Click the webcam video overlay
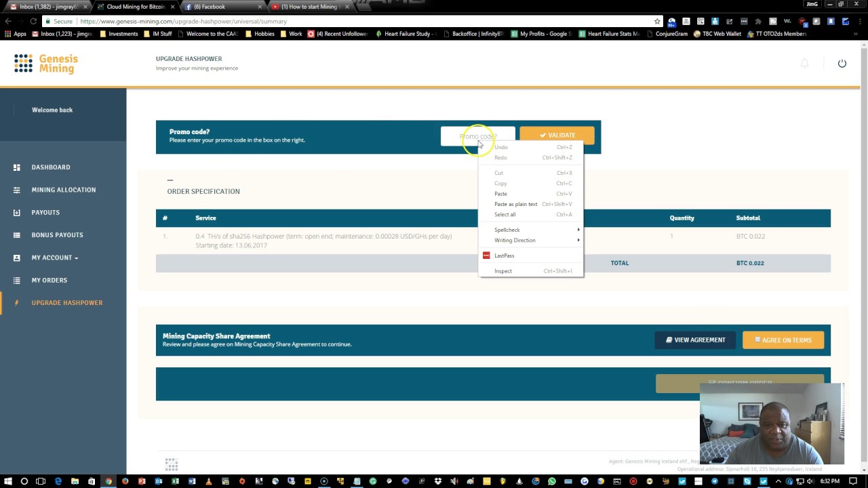This screenshot has height=488, width=868. (x=772, y=424)
